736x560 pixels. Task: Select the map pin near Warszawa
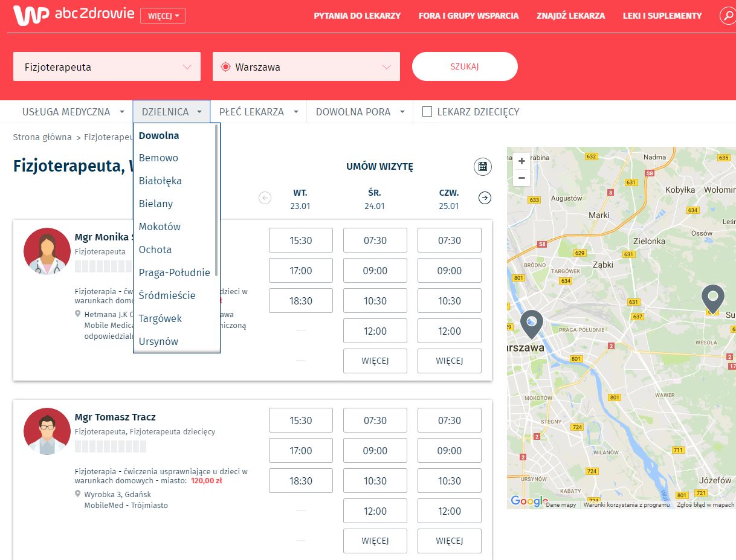[x=531, y=324]
